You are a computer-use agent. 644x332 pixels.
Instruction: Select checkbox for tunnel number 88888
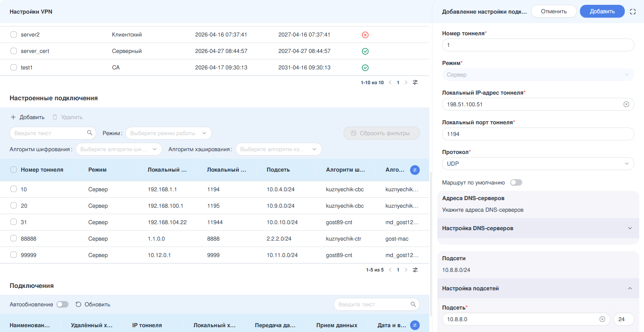click(14, 238)
